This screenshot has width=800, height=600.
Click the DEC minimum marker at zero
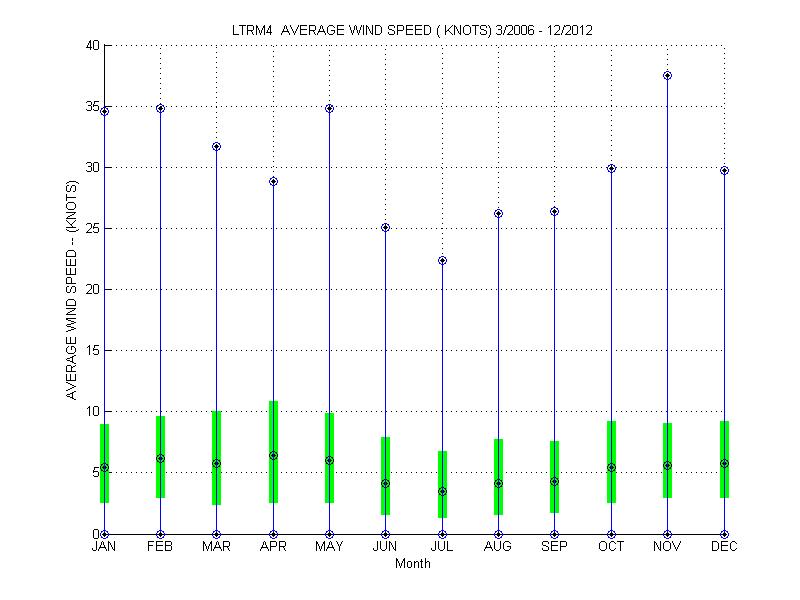[x=724, y=534]
